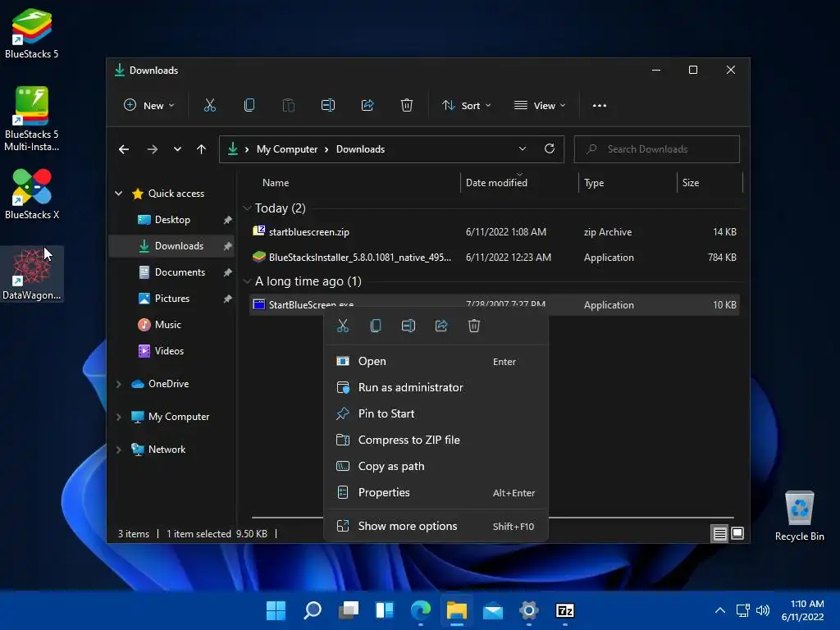Open the See more (three dots) toolbar menu

pos(600,106)
